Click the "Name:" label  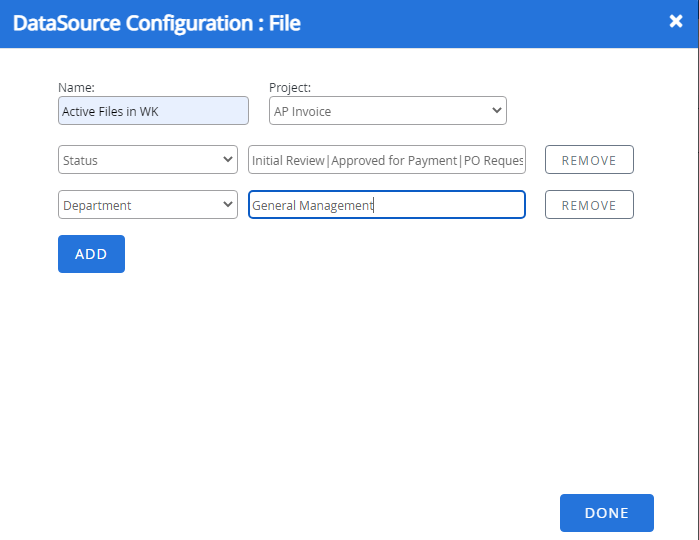coord(77,87)
